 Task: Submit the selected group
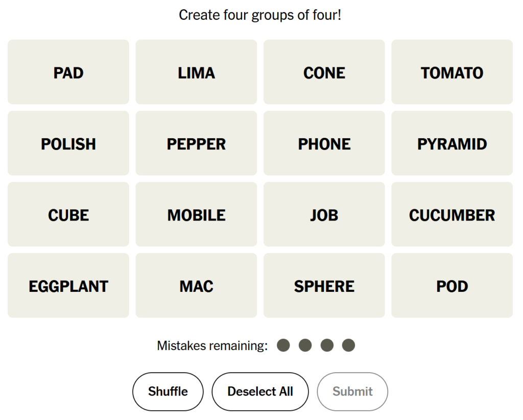pyautogui.click(x=352, y=391)
